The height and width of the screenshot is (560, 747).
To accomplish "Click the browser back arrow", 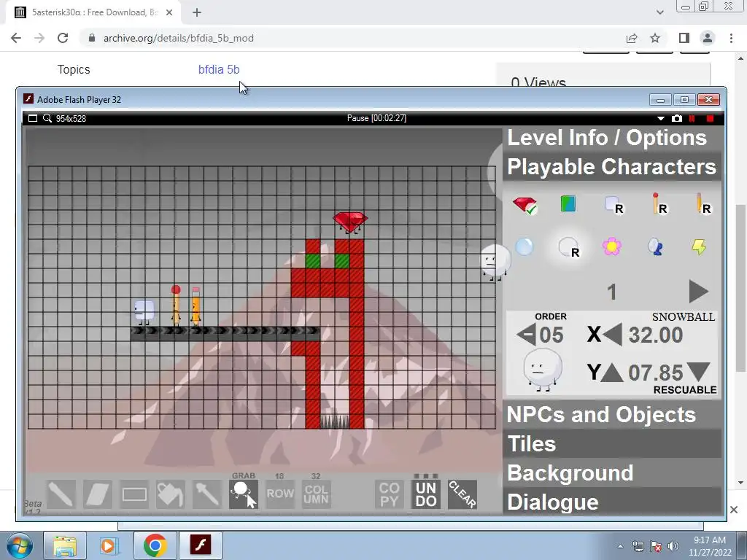I will pyautogui.click(x=16, y=38).
